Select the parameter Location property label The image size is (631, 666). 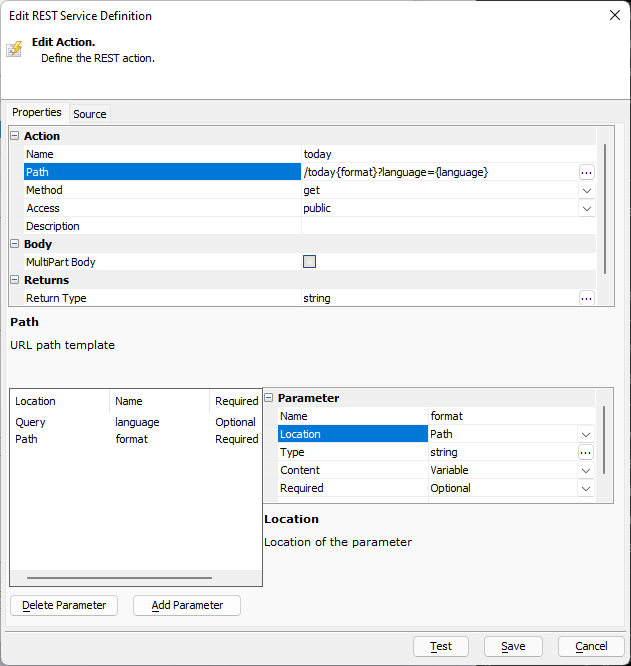(x=352, y=434)
